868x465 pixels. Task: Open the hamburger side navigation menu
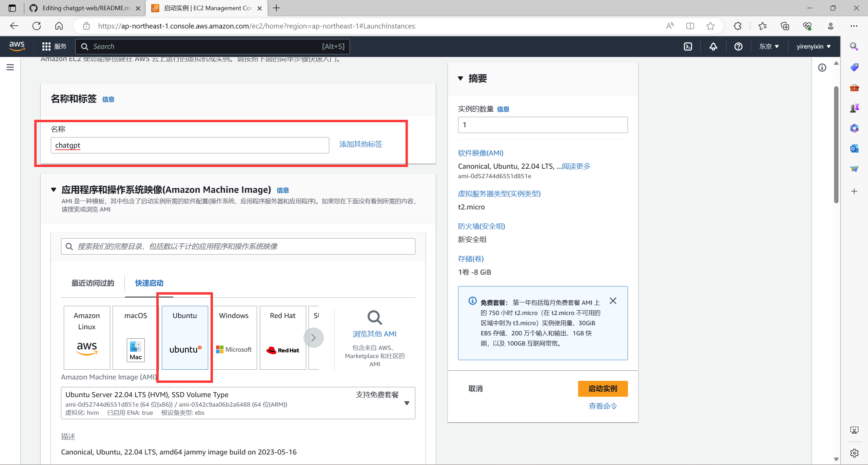click(x=10, y=67)
